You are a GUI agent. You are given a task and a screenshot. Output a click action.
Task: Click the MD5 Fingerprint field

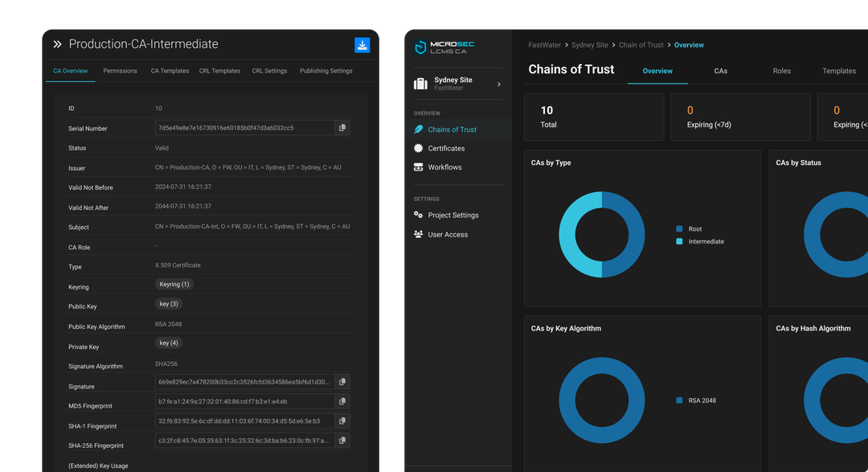244,401
